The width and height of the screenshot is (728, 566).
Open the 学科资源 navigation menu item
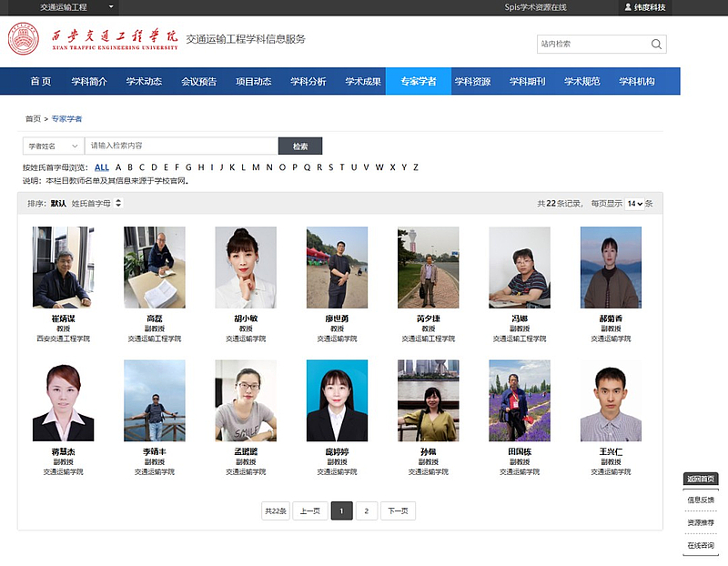[472, 81]
